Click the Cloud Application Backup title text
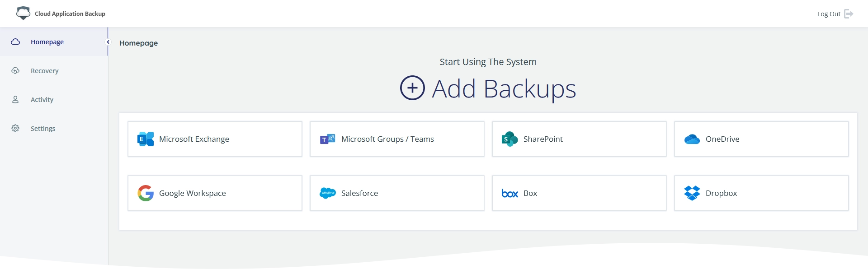Screen dimensions: 868x269 pyautogui.click(x=70, y=14)
